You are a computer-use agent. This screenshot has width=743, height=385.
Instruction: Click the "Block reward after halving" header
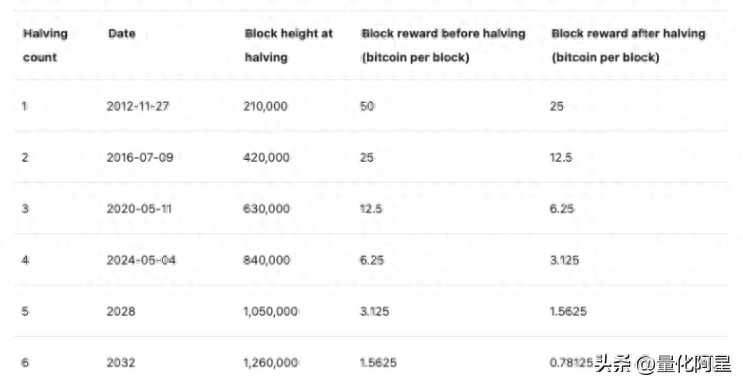coord(628,46)
